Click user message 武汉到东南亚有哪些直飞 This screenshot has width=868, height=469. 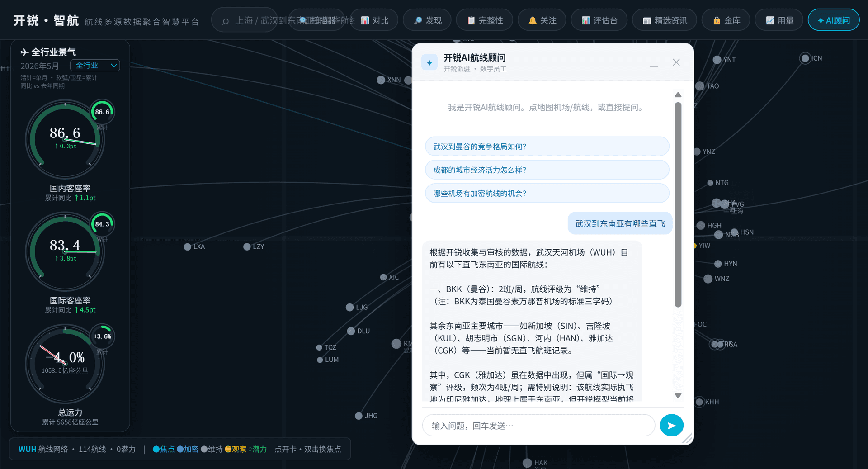(x=620, y=224)
